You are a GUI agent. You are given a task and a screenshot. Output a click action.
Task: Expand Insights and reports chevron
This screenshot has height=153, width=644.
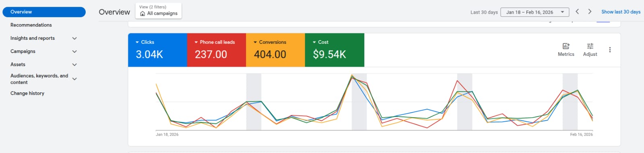point(74,38)
